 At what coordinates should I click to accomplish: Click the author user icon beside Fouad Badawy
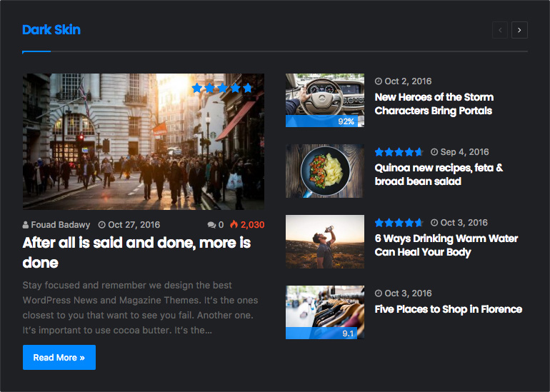tap(26, 225)
